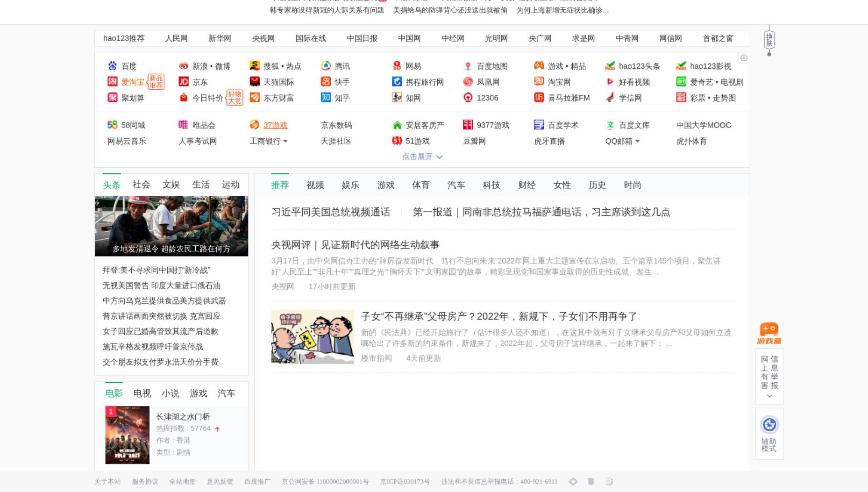Screen dimensions: 868x492
Task: Open the 51游戏 icon
Action: 397,141
